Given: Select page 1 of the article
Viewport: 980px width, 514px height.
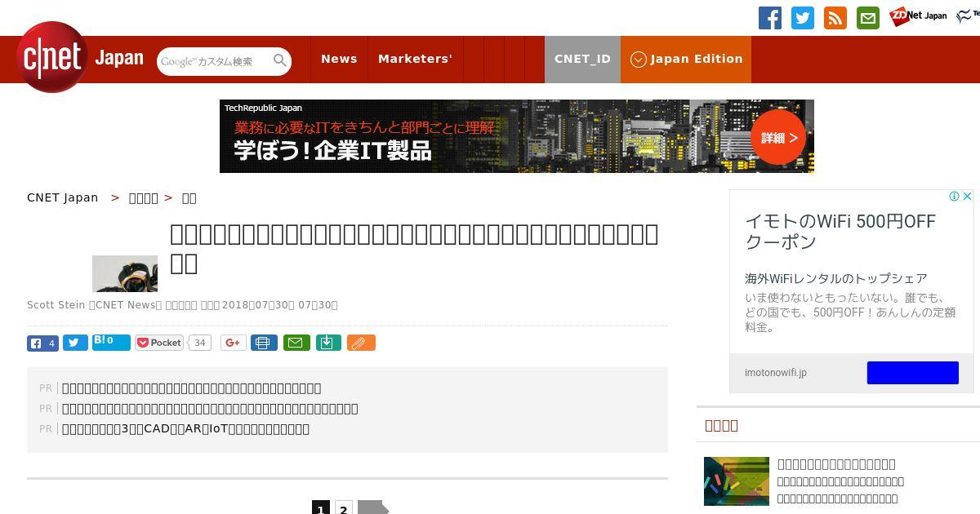Looking at the screenshot, I should click(x=321, y=509).
